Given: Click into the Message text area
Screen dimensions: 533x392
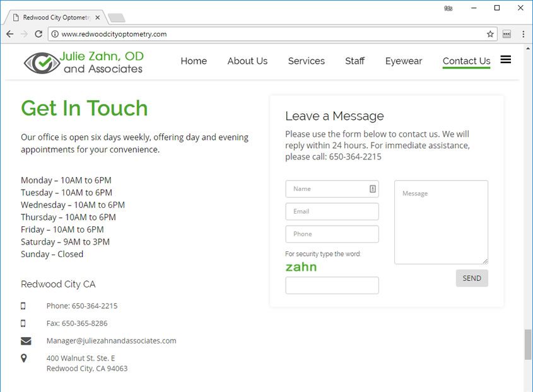Looking at the screenshot, I should pyautogui.click(x=441, y=222).
